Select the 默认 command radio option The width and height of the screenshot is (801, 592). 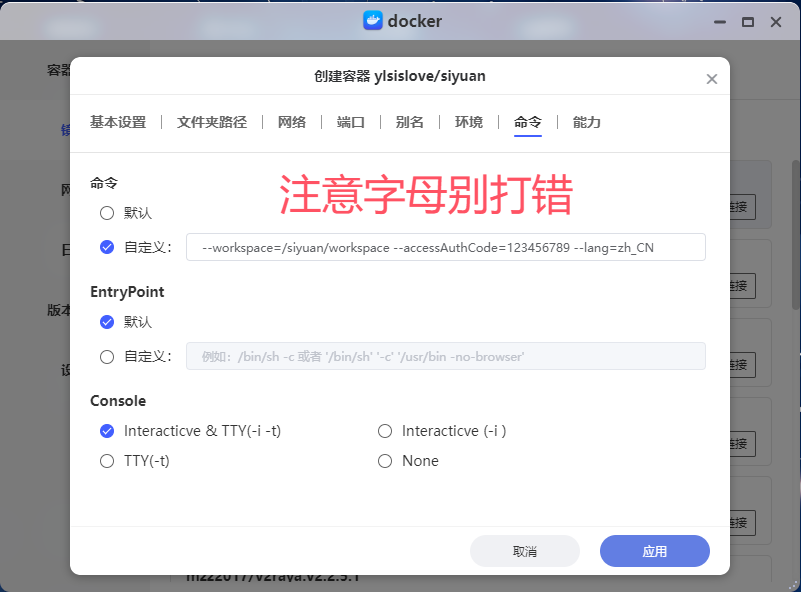click(107, 213)
